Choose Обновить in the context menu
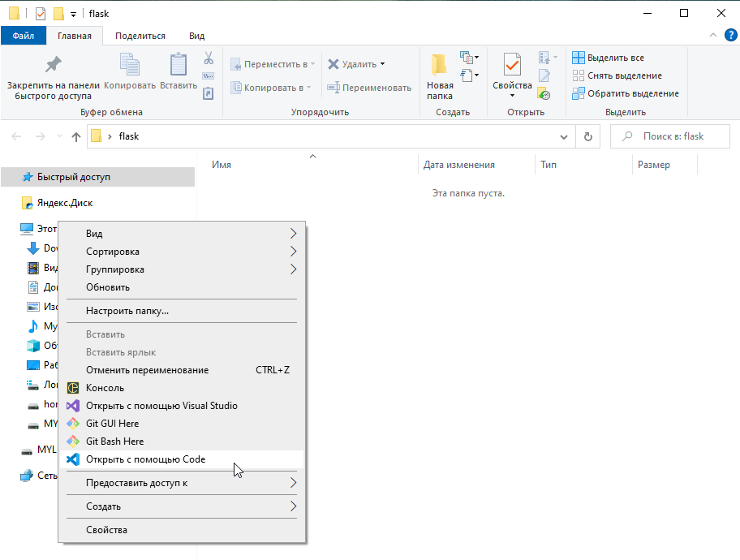The image size is (740, 560). 108,287
